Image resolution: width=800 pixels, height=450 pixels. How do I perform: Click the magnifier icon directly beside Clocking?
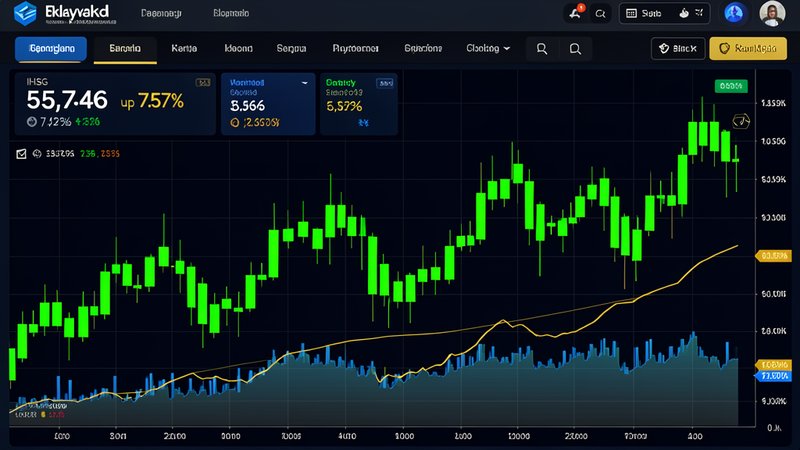click(x=542, y=49)
